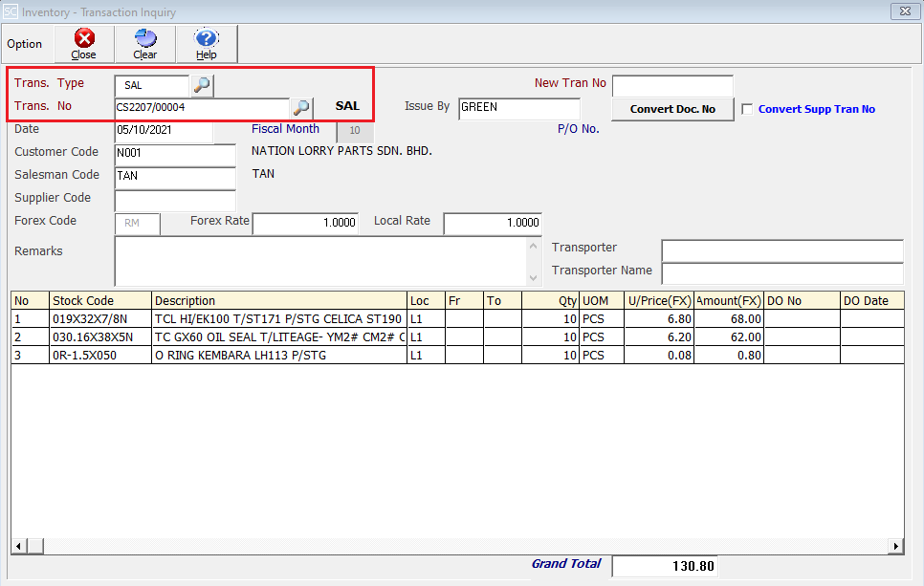Click the U/Price(FX) column header
The image size is (924, 586).
click(659, 300)
